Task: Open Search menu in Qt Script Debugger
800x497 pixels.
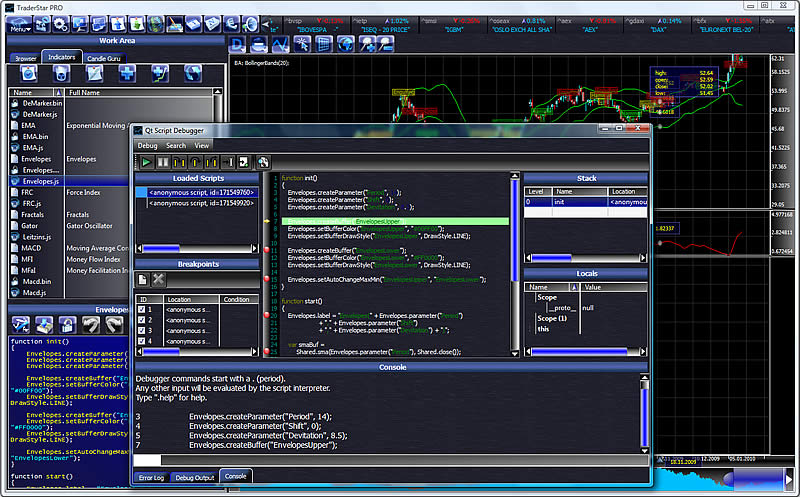Action: [176, 146]
